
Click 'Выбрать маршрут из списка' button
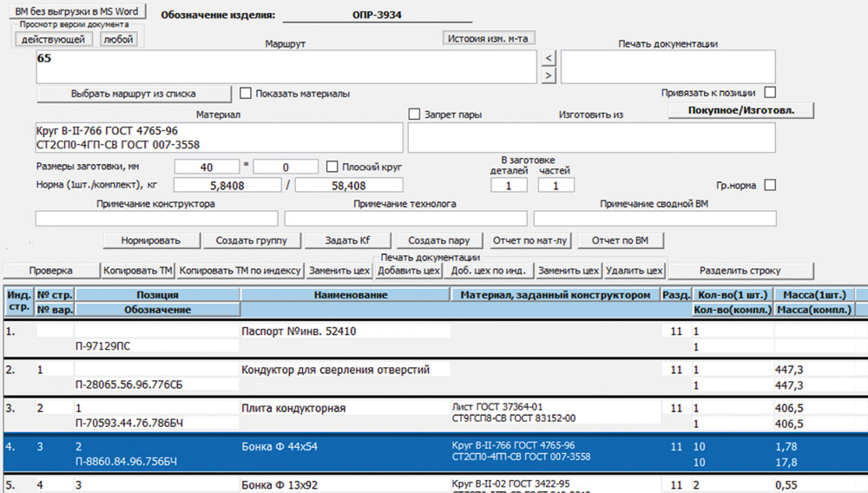(x=134, y=93)
